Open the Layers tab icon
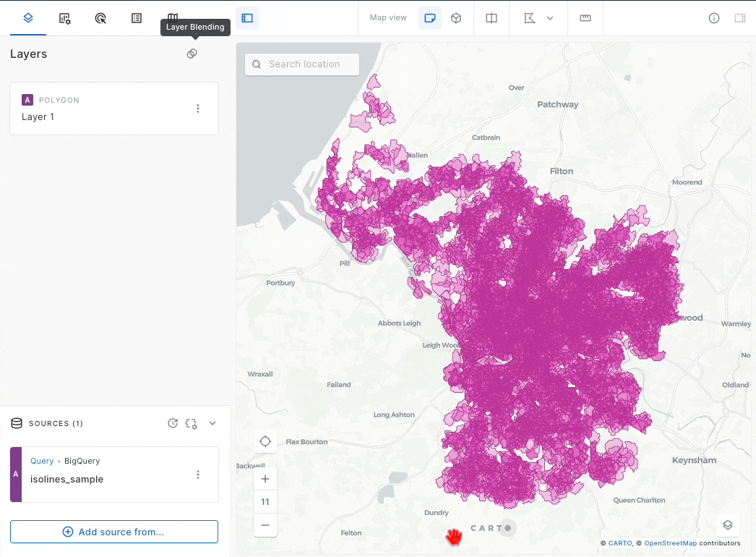The image size is (756, 557). (28, 18)
